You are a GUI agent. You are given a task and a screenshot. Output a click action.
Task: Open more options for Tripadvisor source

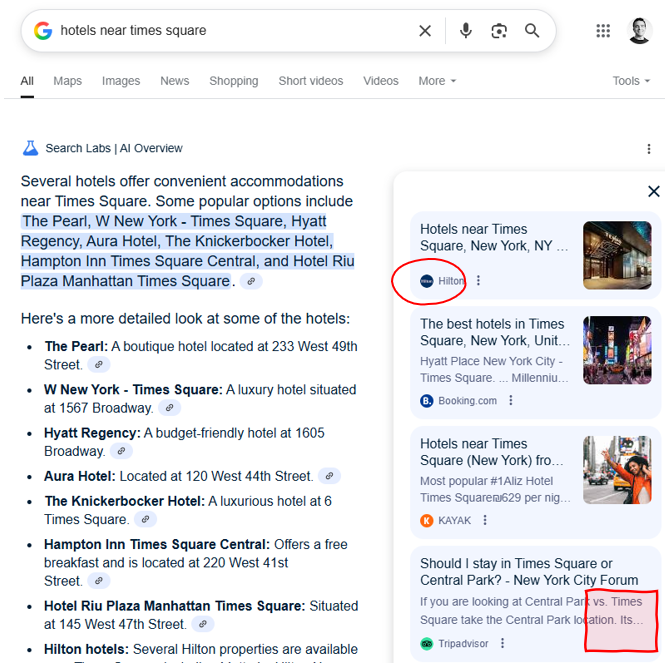[502, 643]
